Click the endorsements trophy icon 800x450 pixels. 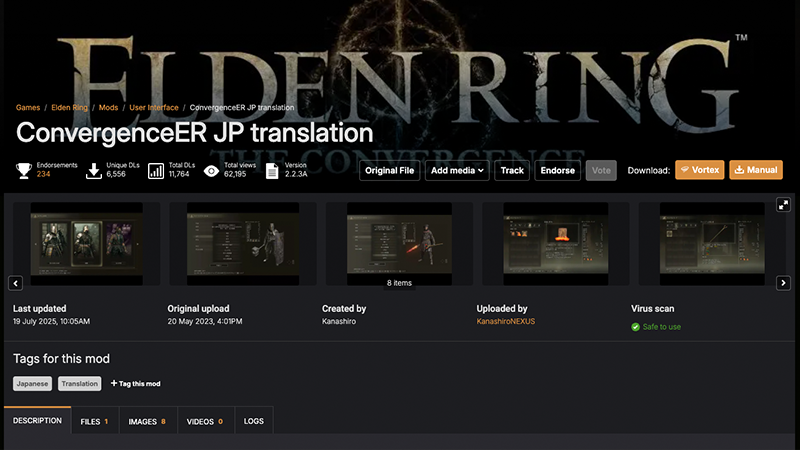[24, 170]
